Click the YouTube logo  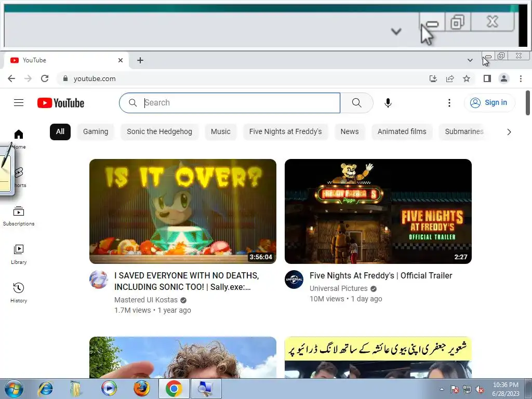[61, 103]
